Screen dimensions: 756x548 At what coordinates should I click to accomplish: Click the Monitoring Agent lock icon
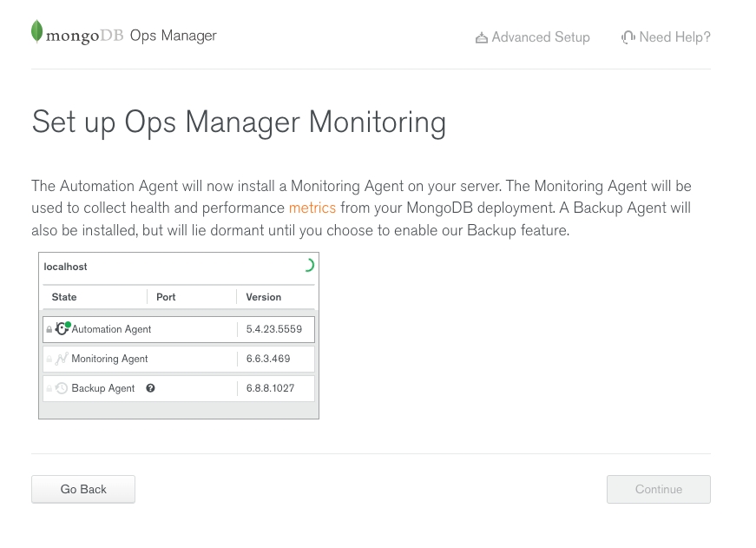click(49, 360)
